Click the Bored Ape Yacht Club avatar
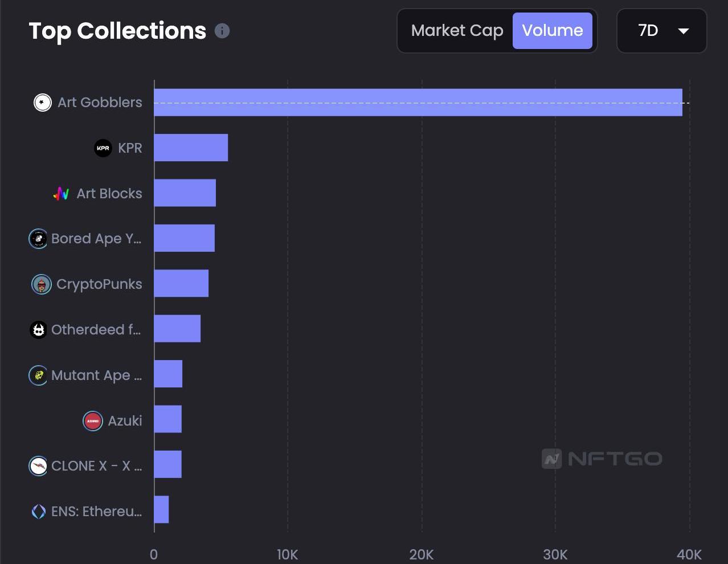 pyautogui.click(x=38, y=239)
